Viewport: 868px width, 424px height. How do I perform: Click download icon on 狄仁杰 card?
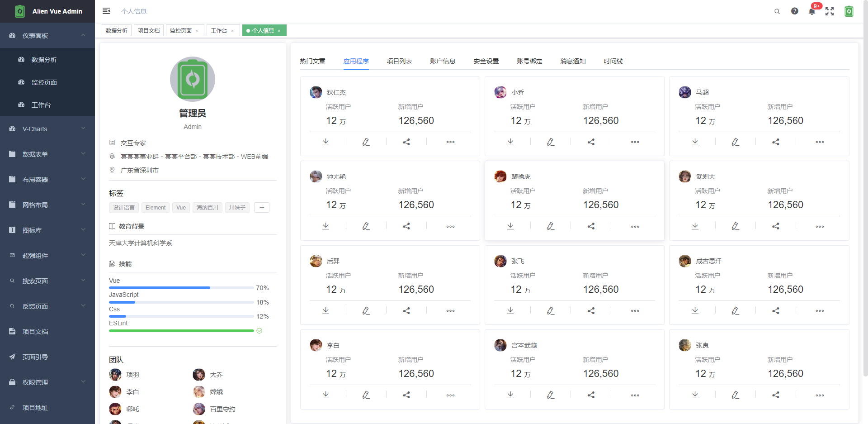pyautogui.click(x=325, y=142)
